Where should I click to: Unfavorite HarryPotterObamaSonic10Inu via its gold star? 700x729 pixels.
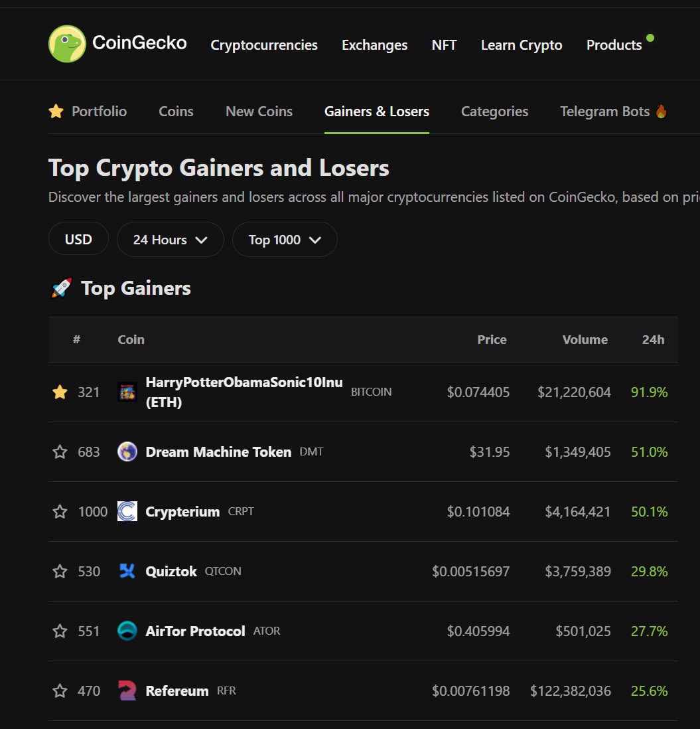[x=60, y=392]
